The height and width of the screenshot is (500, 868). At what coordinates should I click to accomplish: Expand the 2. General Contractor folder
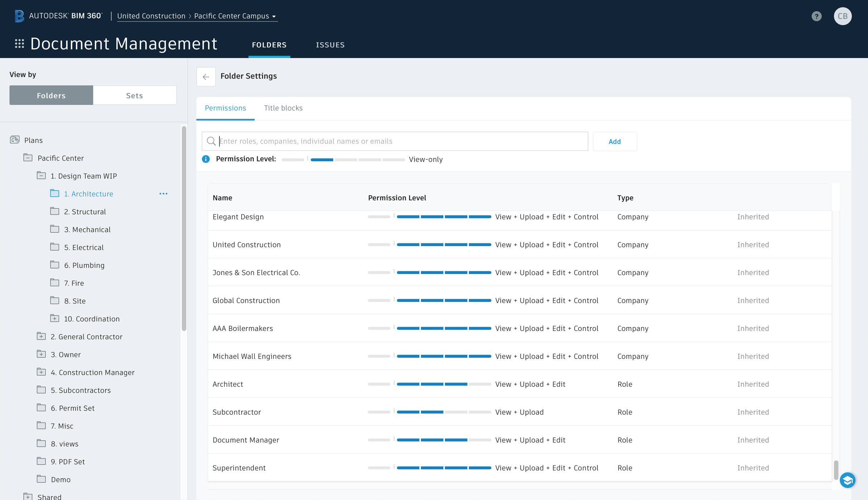point(41,336)
